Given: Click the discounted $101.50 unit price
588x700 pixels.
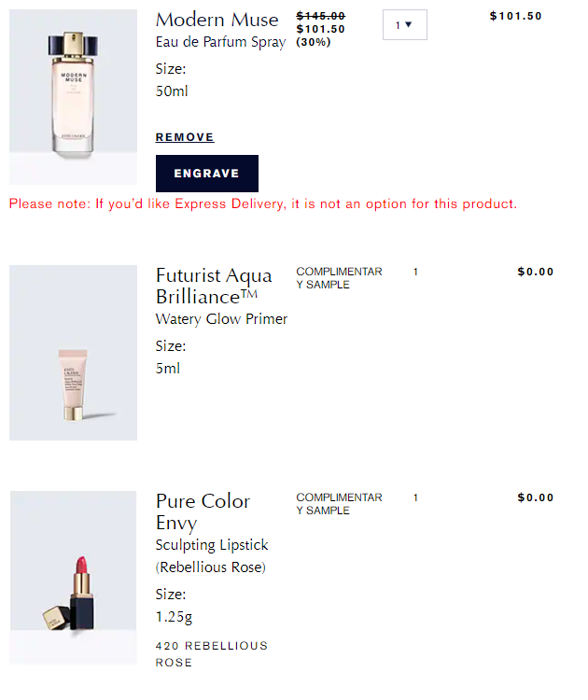Looking at the screenshot, I should 320,30.
